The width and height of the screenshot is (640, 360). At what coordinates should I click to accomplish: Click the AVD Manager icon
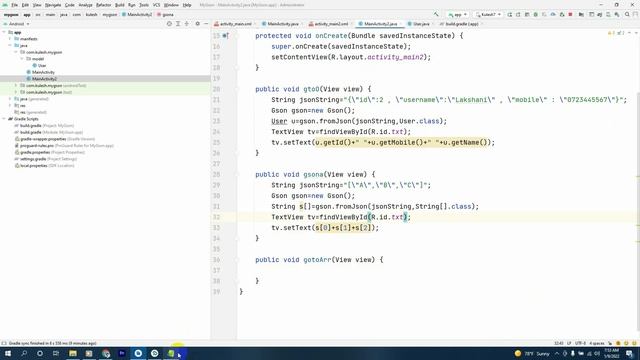tap(608, 14)
